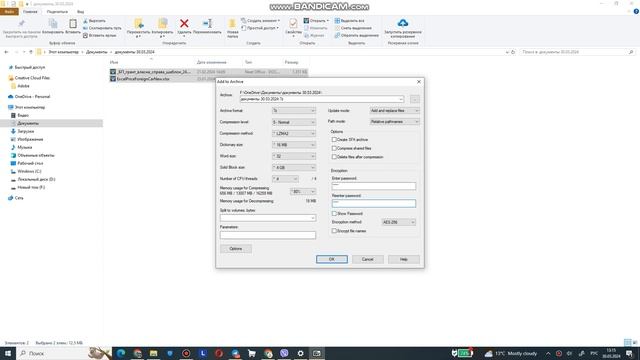The height and width of the screenshot is (360, 640).
Task: Click the Pin to Quick Access ribbon icon
Action: click(22, 24)
